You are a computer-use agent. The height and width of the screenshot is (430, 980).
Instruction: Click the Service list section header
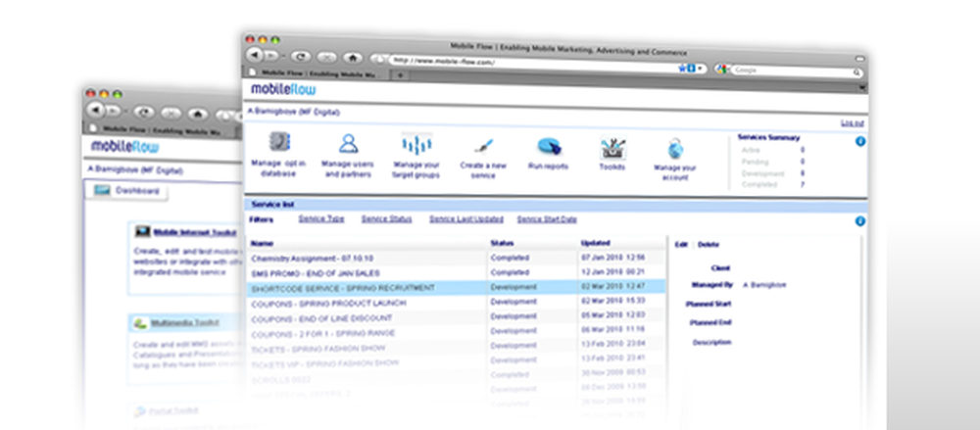point(557,205)
